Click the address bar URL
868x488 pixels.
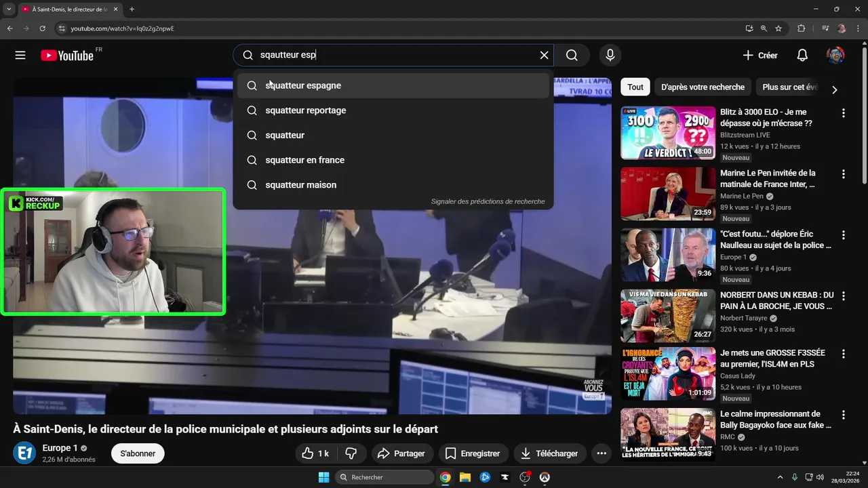pyautogui.click(x=123, y=28)
